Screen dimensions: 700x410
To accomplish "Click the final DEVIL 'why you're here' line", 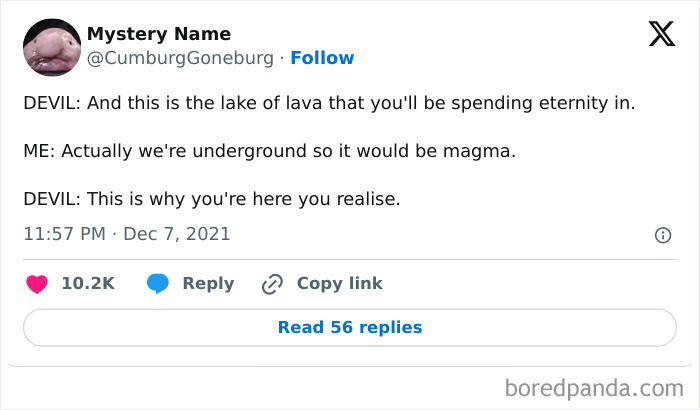I will point(211,199).
